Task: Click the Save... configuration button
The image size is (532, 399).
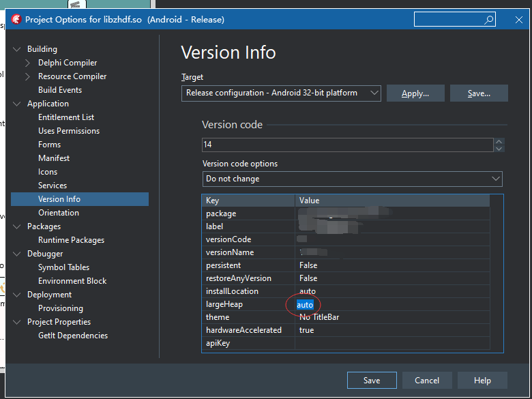Action: coord(479,93)
